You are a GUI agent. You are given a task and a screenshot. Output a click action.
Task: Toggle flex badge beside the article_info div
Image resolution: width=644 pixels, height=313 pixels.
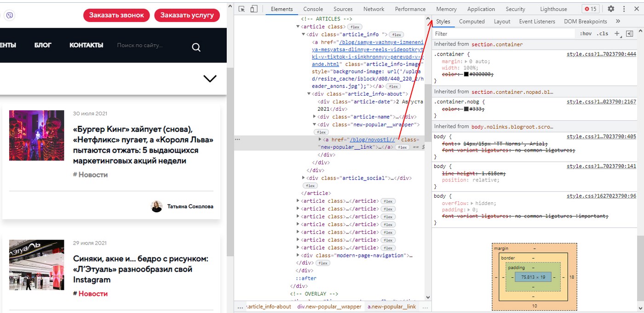(x=397, y=35)
